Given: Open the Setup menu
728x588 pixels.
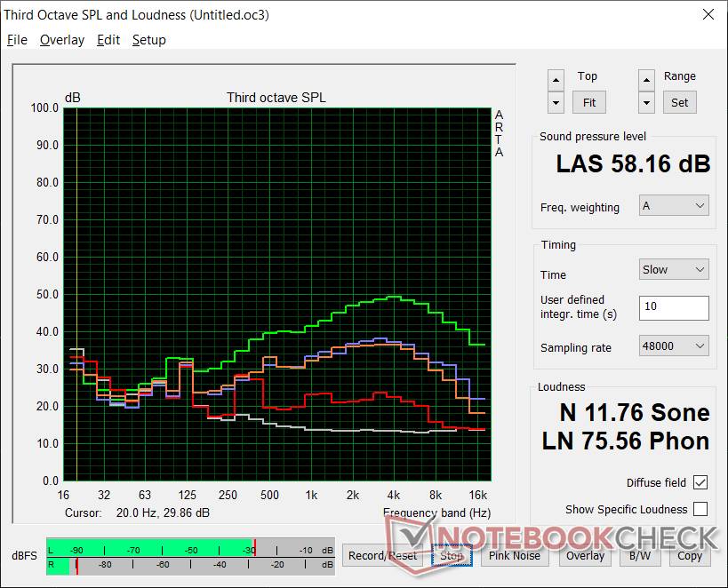Looking at the screenshot, I should [149, 40].
